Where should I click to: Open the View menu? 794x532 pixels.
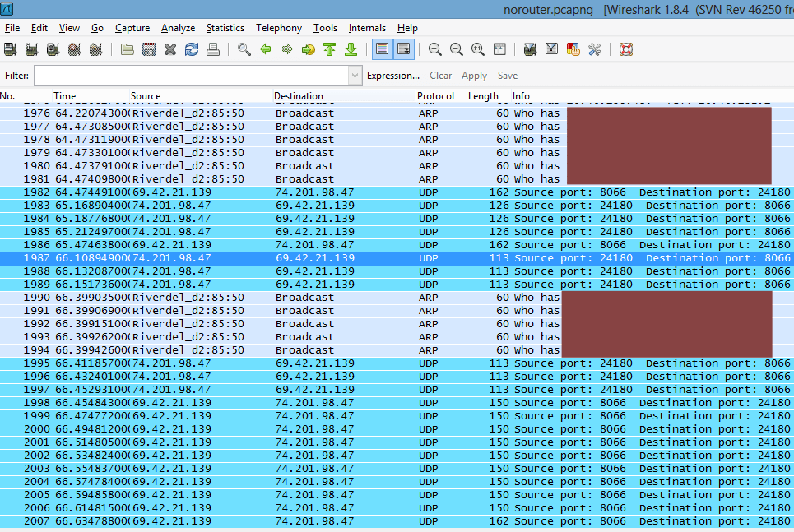click(69, 28)
